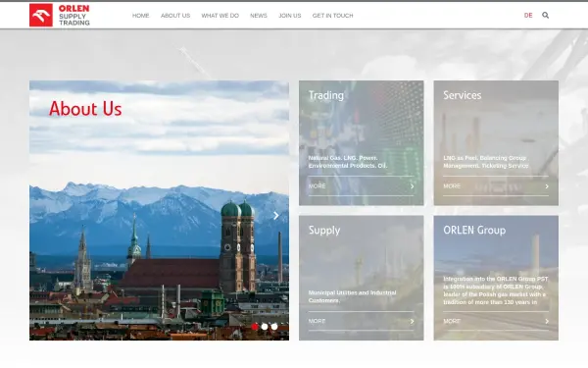Click 'Municipal Utilities and Industrial Customers' text
Image resolution: width=588 pixels, height=368 pixels.
[x=352, y=296]
